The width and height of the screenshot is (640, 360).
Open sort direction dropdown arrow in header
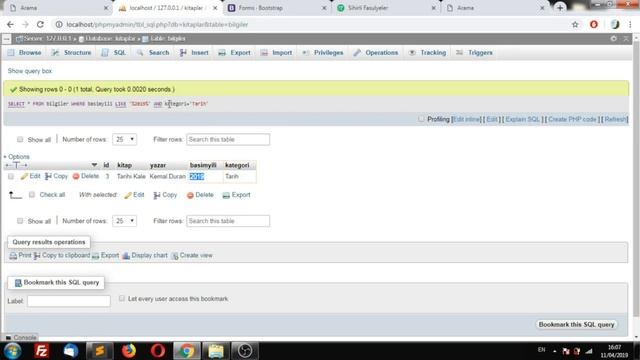94,165
